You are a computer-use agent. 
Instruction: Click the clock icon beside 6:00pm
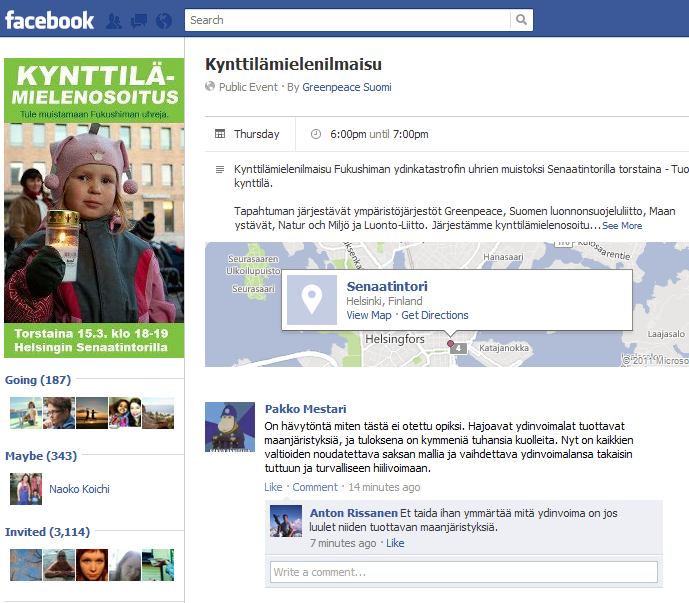click(x=316, y=134)
